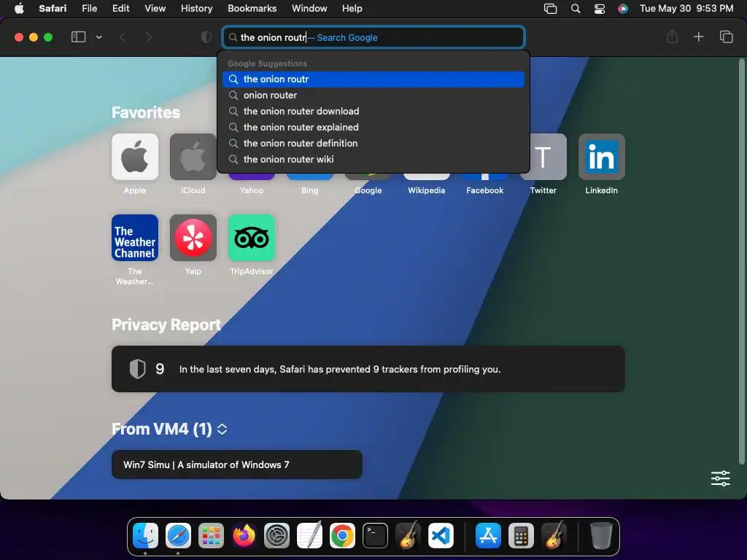Click the Yahoo favorite label
The image size is (747, 560).
coord(252,190)
